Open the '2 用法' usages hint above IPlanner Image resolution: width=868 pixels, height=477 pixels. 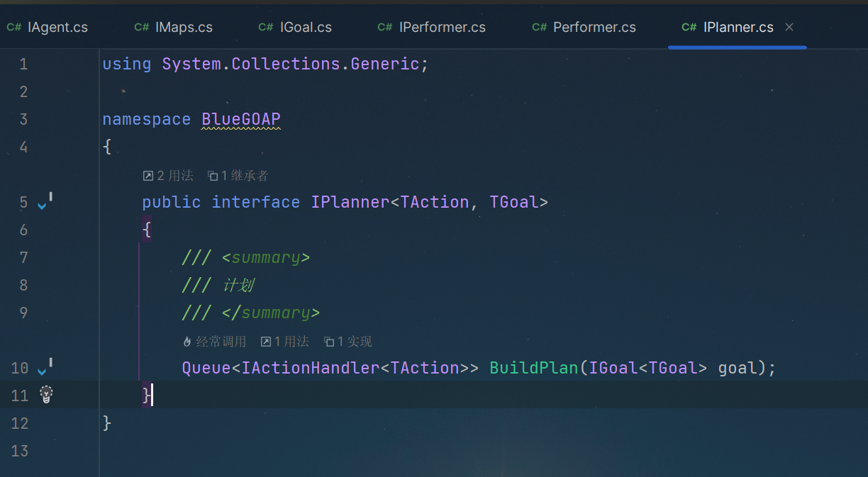pos(168,176)
